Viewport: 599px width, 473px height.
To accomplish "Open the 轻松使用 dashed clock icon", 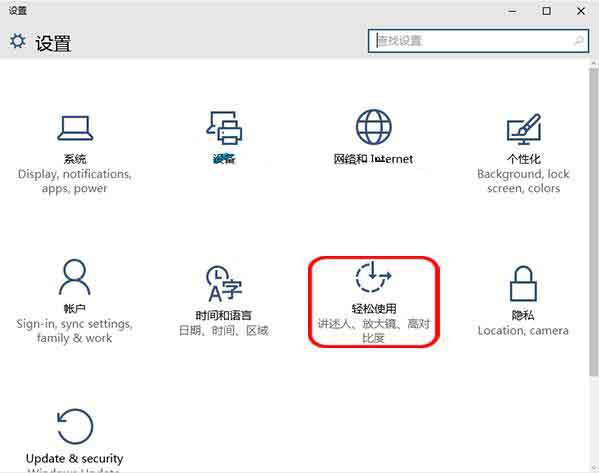I will [x=373, y=277].
